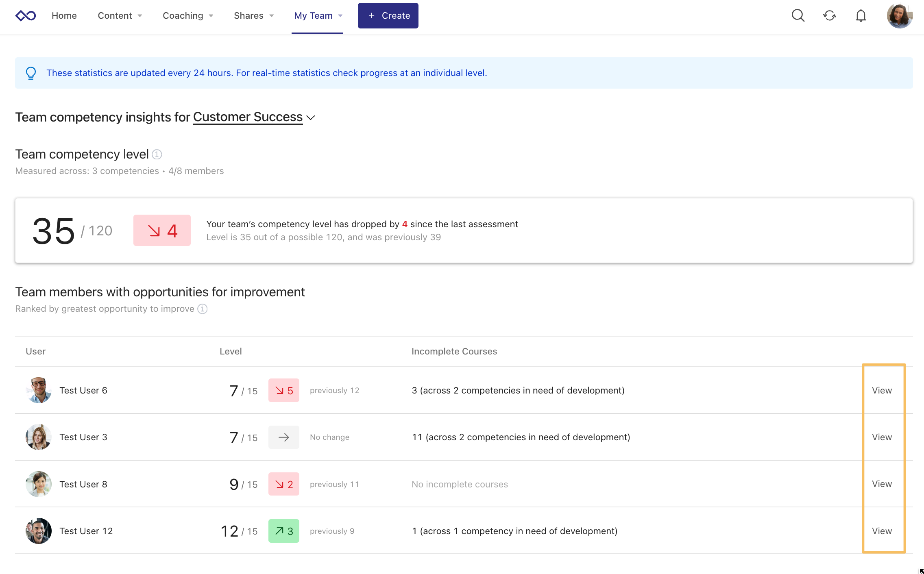Open the Coaching menu
This screenshot has height=574, width=924.
(x=187, y=16)
